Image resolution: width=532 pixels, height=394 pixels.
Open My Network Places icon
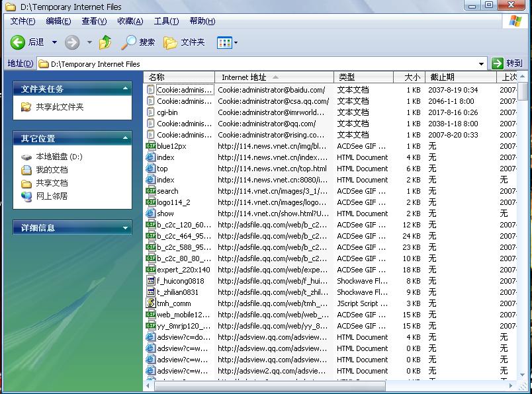[26, 196]
